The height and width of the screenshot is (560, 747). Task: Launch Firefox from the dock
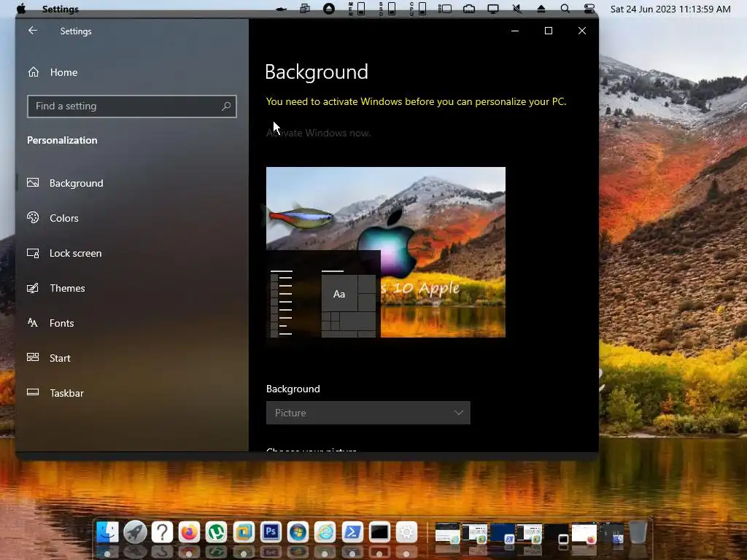(189, 532)
